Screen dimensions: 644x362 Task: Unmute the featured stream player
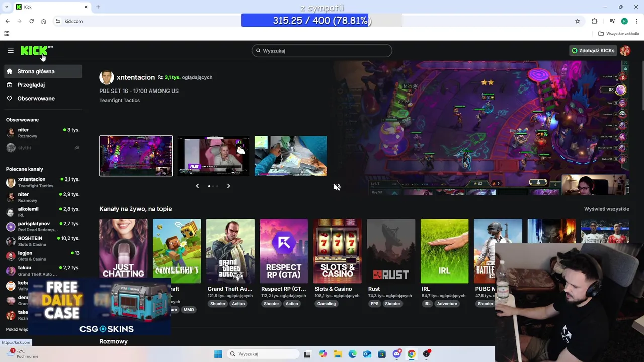click(337, 187)
